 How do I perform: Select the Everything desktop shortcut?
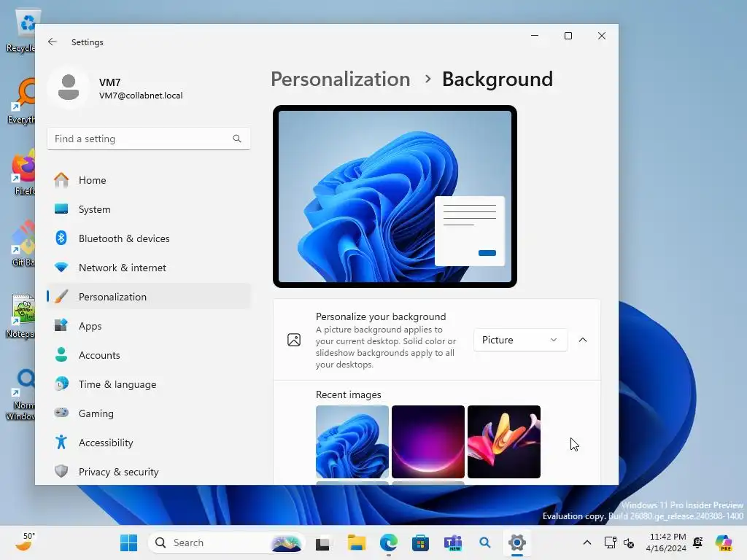click(22, 101)
